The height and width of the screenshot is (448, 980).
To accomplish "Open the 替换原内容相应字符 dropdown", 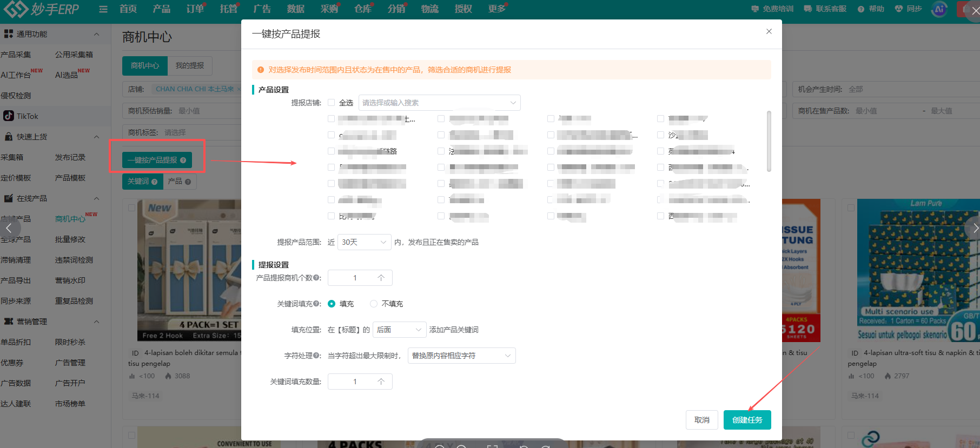I will tap(462, 356).
